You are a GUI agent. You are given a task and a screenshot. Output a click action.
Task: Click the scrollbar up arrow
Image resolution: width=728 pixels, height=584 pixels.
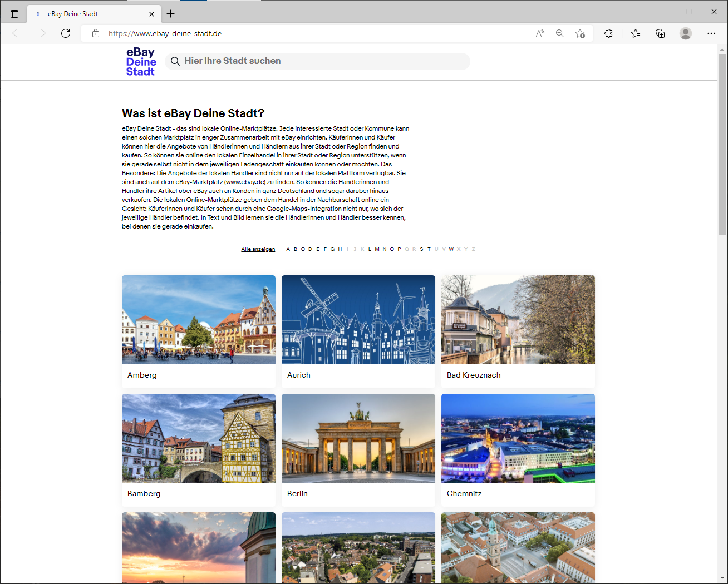722,49
